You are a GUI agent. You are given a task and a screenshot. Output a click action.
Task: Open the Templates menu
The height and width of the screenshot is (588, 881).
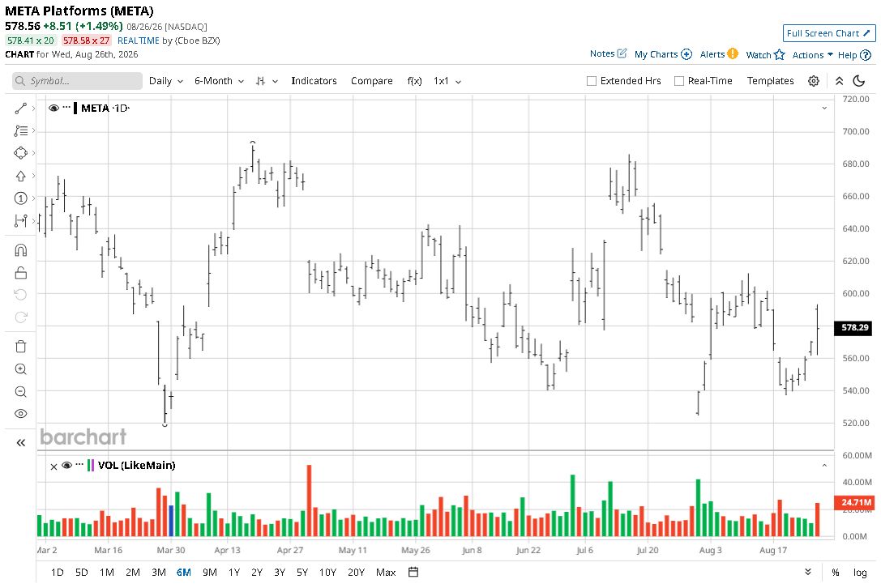click(x=770, y=81)
